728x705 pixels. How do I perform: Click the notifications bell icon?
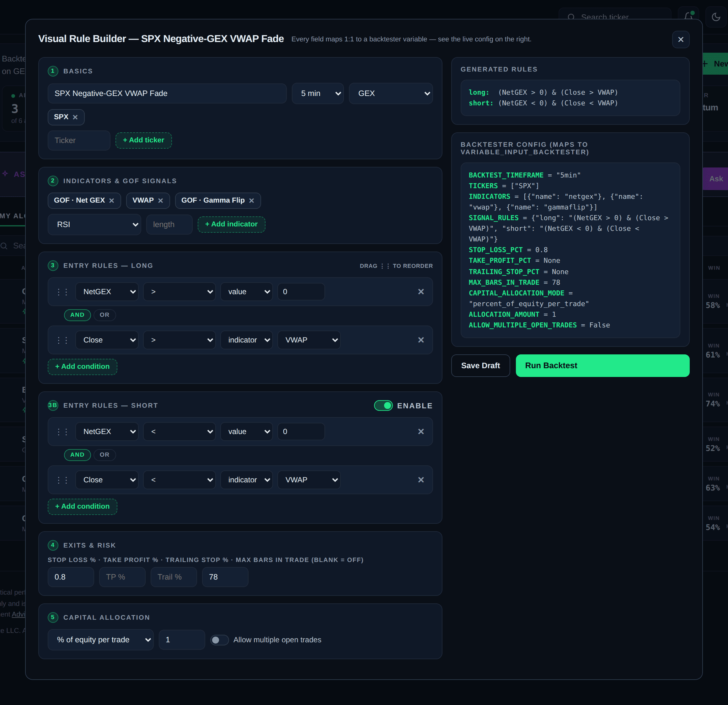point(688,17)
